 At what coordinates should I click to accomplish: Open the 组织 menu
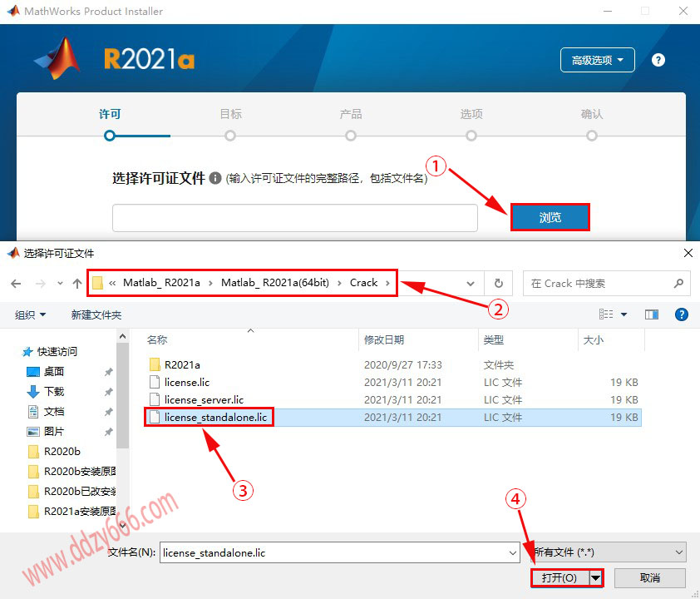click(30, 315)
